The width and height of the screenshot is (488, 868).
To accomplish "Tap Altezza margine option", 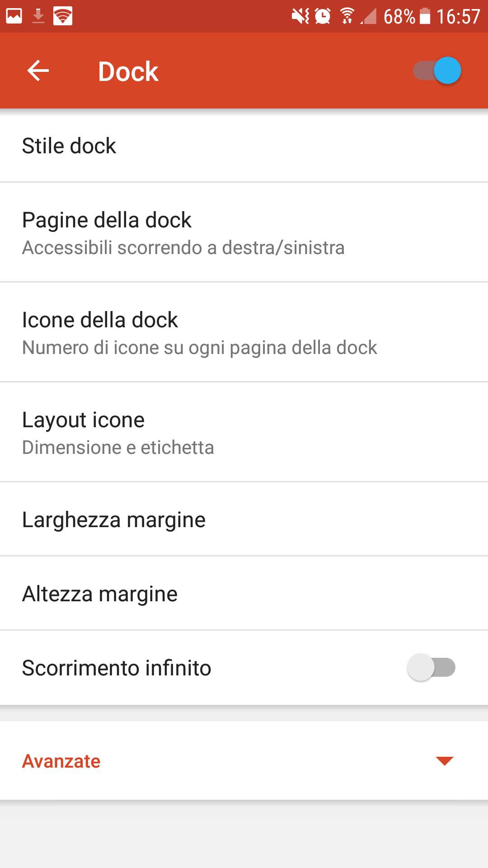I will (x=100, y=594).
